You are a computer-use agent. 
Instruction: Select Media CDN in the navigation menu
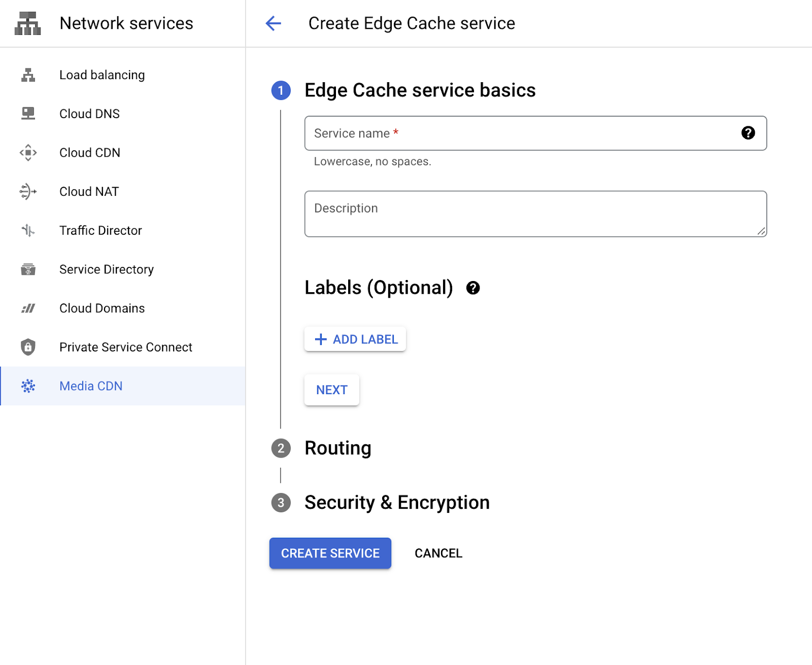pyautogui.click(x=91, y=386)
